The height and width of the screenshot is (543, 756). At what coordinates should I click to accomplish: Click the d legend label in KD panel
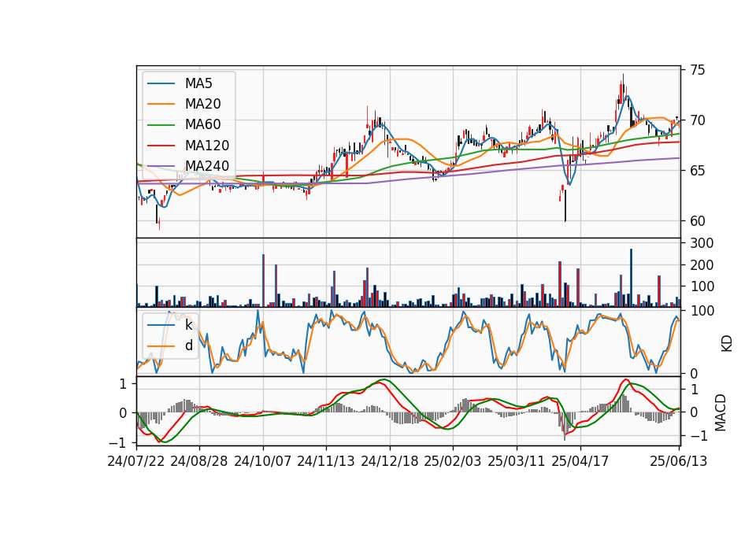coord(188,345)
